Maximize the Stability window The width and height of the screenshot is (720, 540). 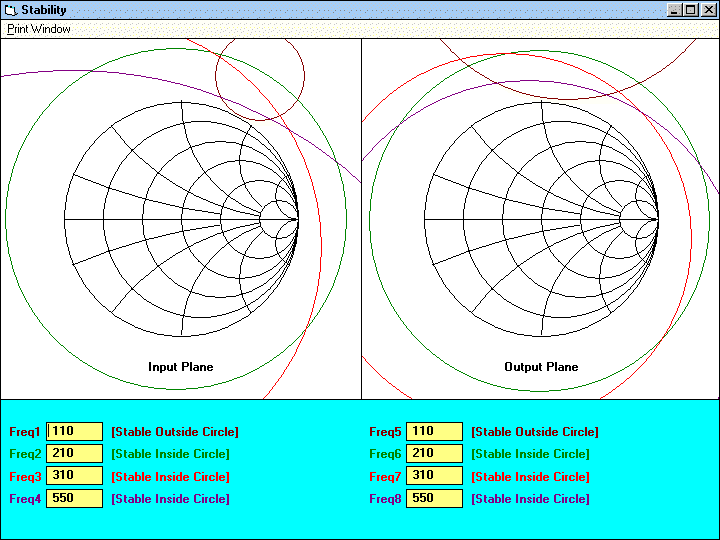point(691,10)
